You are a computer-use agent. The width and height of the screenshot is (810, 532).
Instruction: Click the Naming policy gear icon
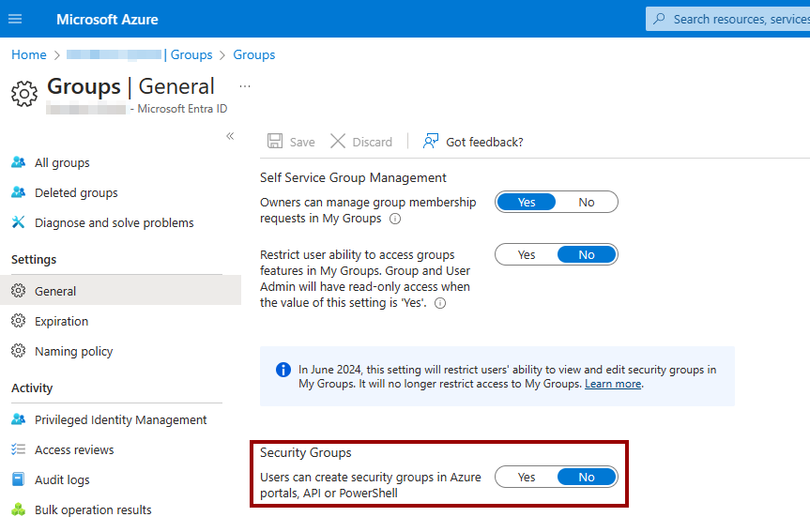coord(18,351)
